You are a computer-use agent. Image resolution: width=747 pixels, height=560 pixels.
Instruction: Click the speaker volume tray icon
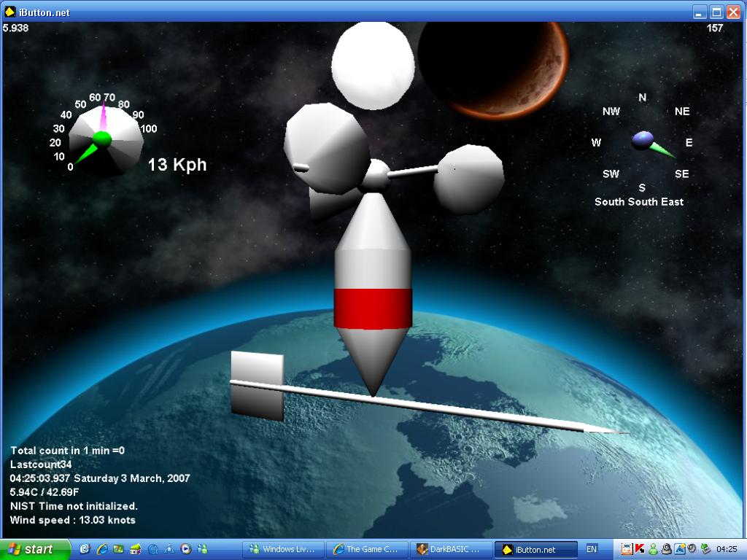pos(692,548)
